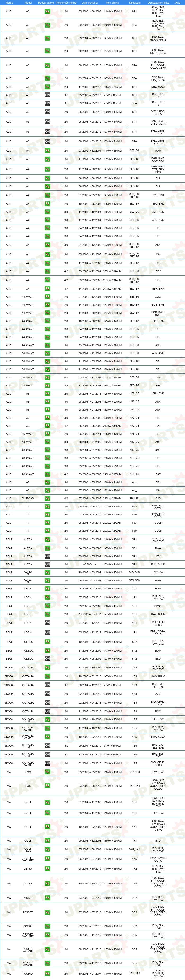185x980 pixels.
Task: Click the '09.2006 -> 12.2008' production years cell
Action: (x=90, y=841)
